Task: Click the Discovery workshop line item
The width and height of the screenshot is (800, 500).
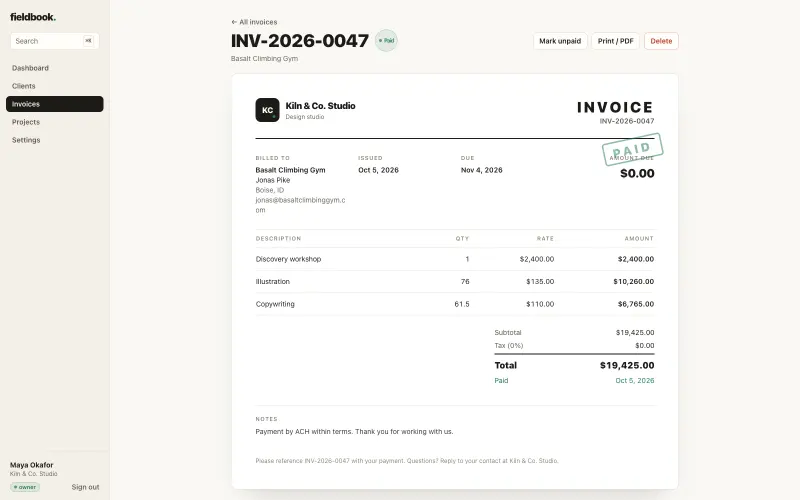Action: 288,259
